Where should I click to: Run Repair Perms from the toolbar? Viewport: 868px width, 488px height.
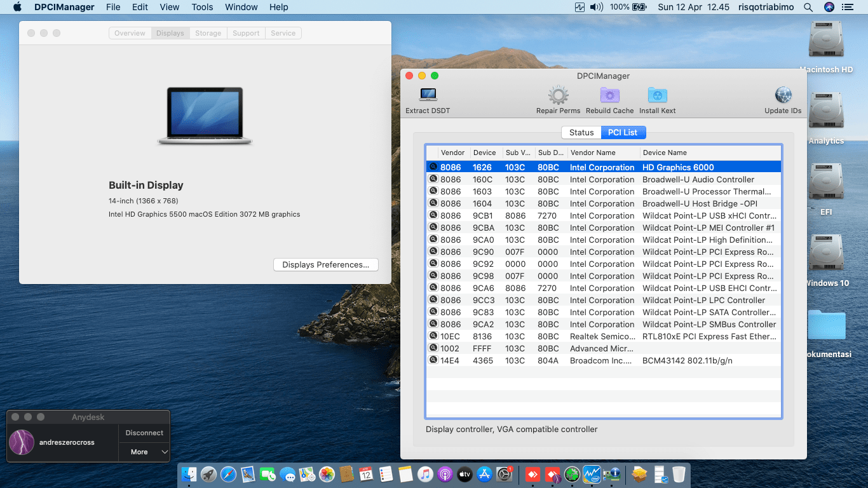tap(558, 95)
